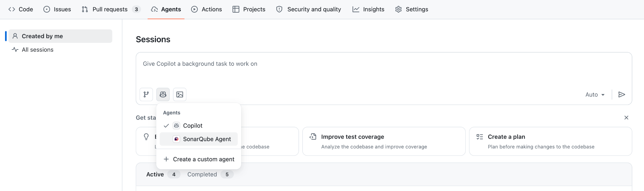This screenshot has width=644, height=191.
Task: Click the Agents tab icon
Action: pyautogui.click(x=154, y=9)
